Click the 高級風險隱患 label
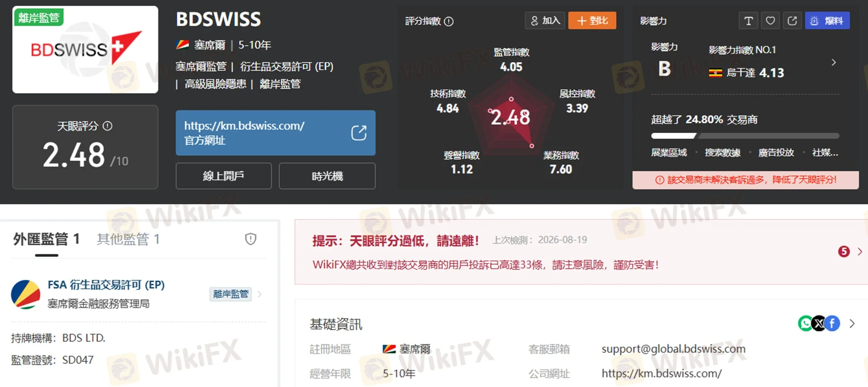This screenshot has height=387, width=868. (215, 84)
